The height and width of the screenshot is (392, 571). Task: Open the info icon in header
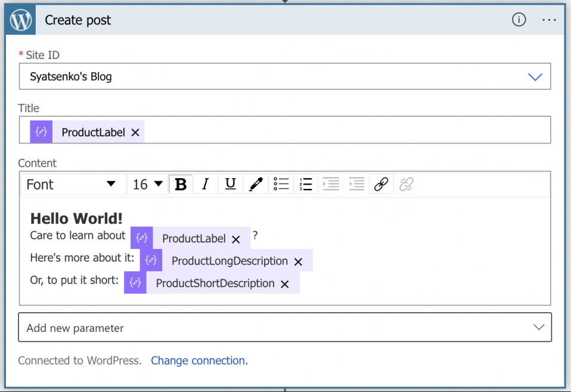(x=519, y=20)
